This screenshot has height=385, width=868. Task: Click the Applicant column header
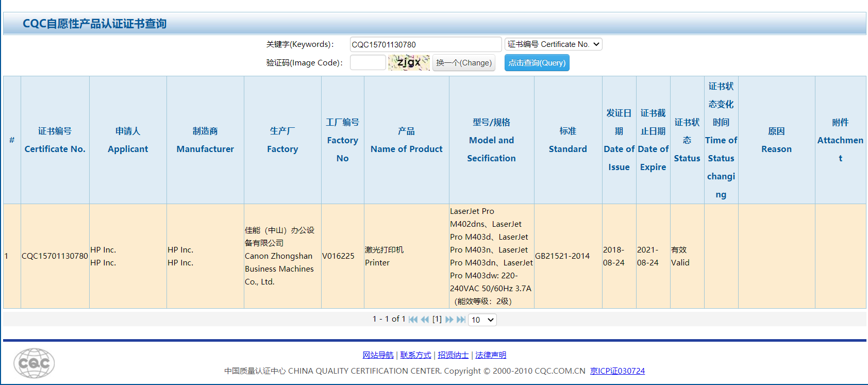click(x=128, y=140)
